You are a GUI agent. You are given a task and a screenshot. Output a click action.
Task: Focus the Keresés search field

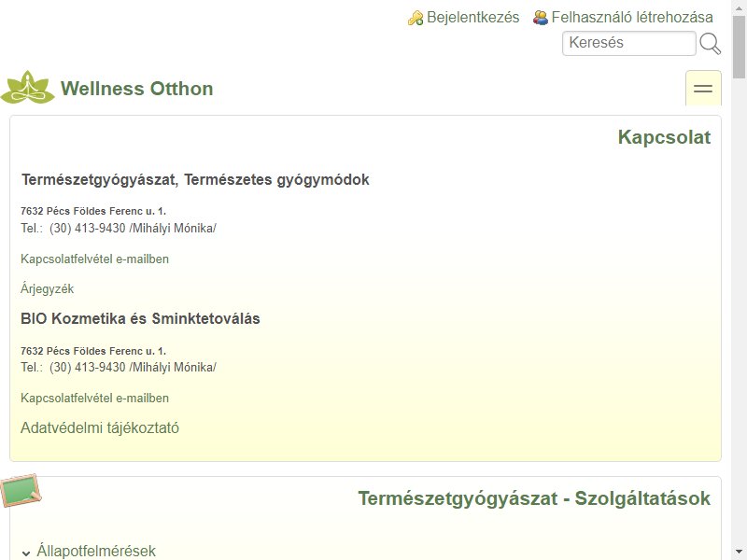(x=628, y=43)
